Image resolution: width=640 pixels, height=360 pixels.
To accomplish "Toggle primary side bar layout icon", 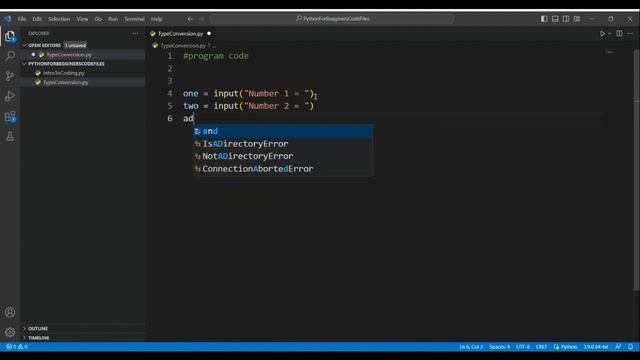I will click(544, 19).
